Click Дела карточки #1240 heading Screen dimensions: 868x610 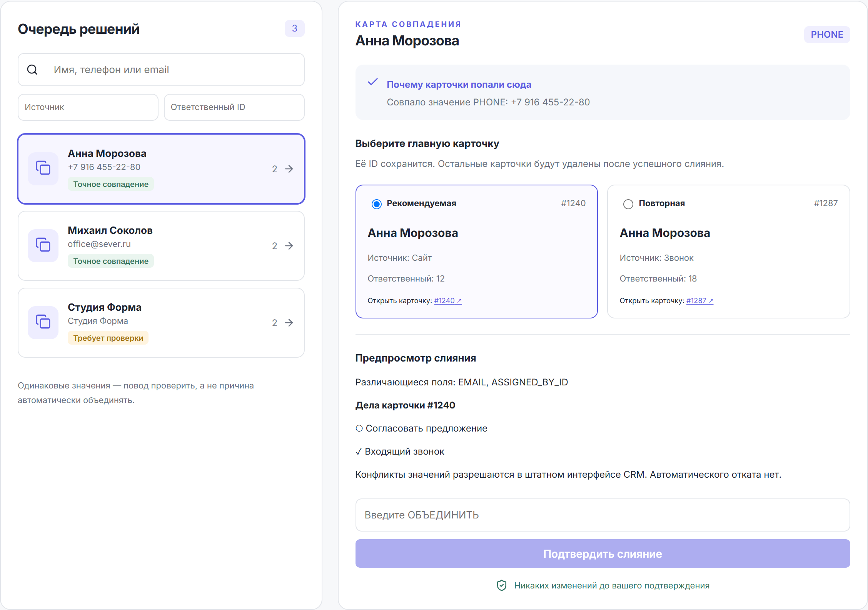tap(405, 405)
